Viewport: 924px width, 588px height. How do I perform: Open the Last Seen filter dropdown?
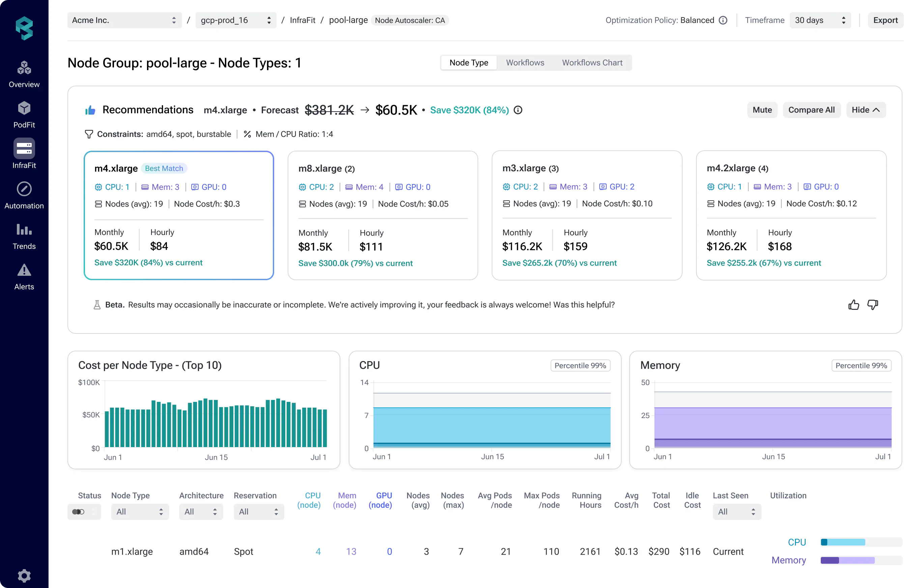(x=737, y=512)
